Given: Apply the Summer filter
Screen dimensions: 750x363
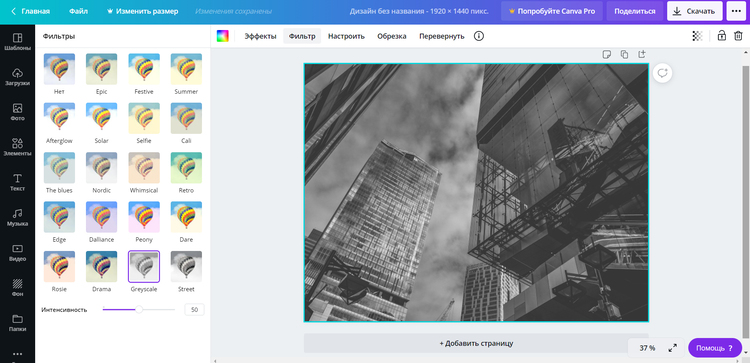Looking at the screenshot, I should [x=186, y=69].
